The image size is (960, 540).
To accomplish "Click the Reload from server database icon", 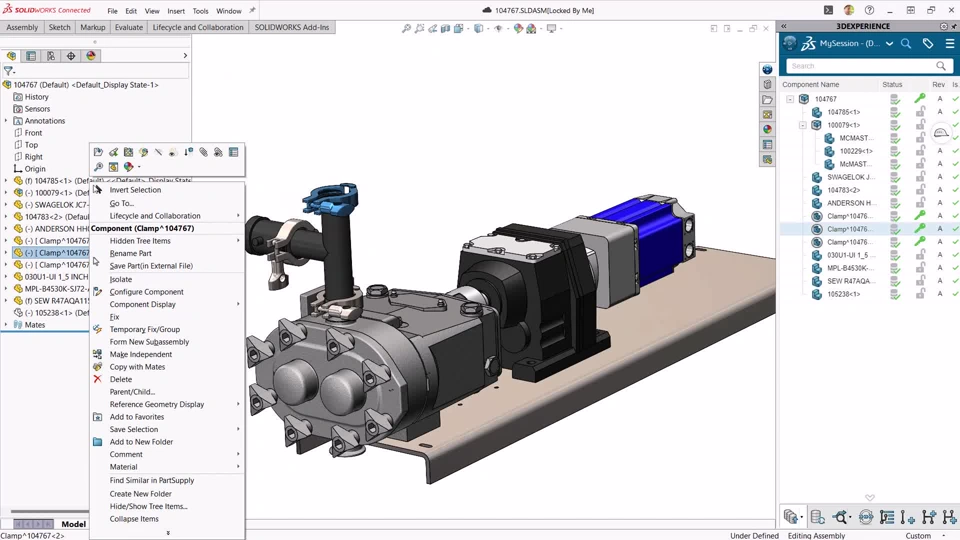I will point(817,517).
